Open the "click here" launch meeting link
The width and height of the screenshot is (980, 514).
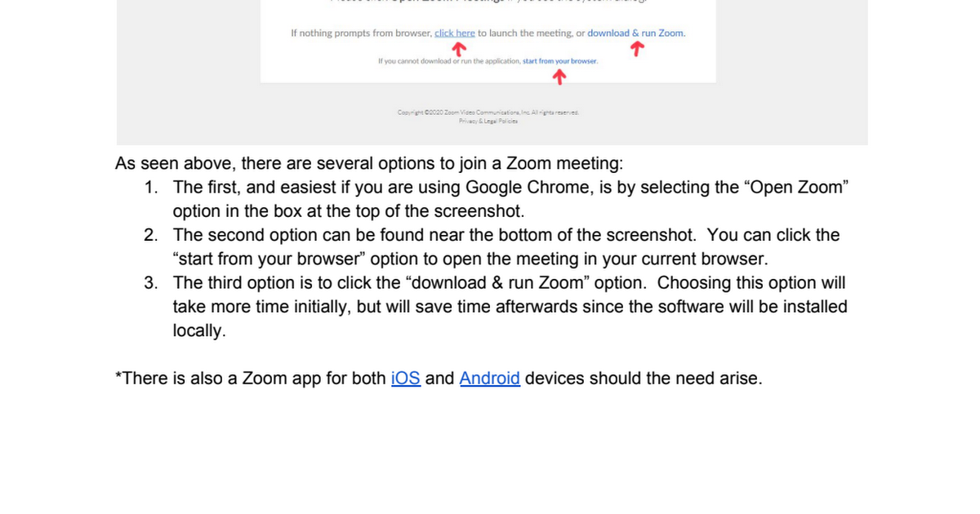point(455,33)
